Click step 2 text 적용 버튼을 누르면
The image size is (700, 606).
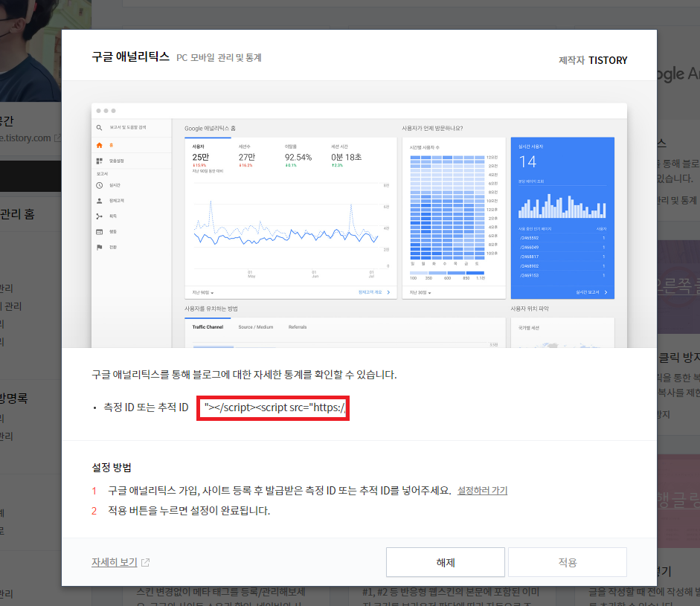point(189,511)
